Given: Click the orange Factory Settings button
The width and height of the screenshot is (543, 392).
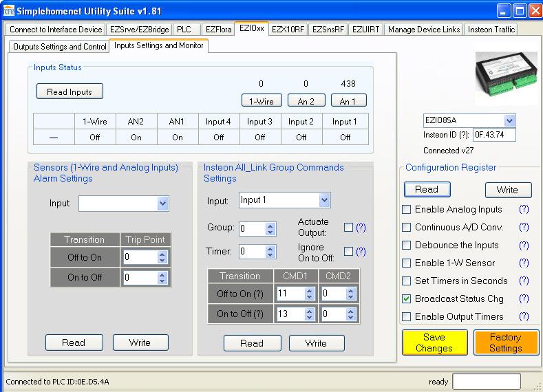Looking at the screenshot, I should (x=506, y=342).
